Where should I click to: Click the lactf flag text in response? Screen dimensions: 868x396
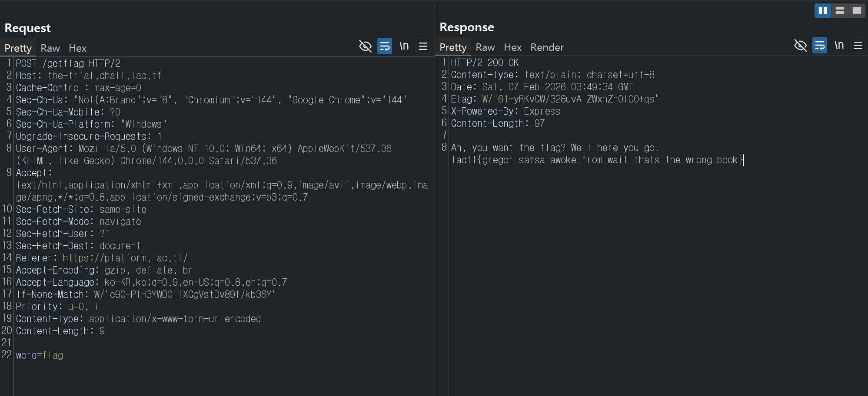(x=597, y=160)
